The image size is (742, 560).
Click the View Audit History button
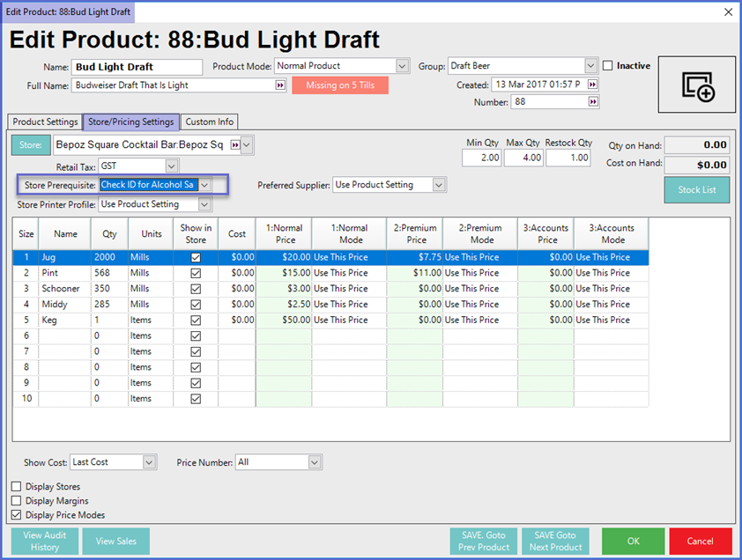click(45, 542)
